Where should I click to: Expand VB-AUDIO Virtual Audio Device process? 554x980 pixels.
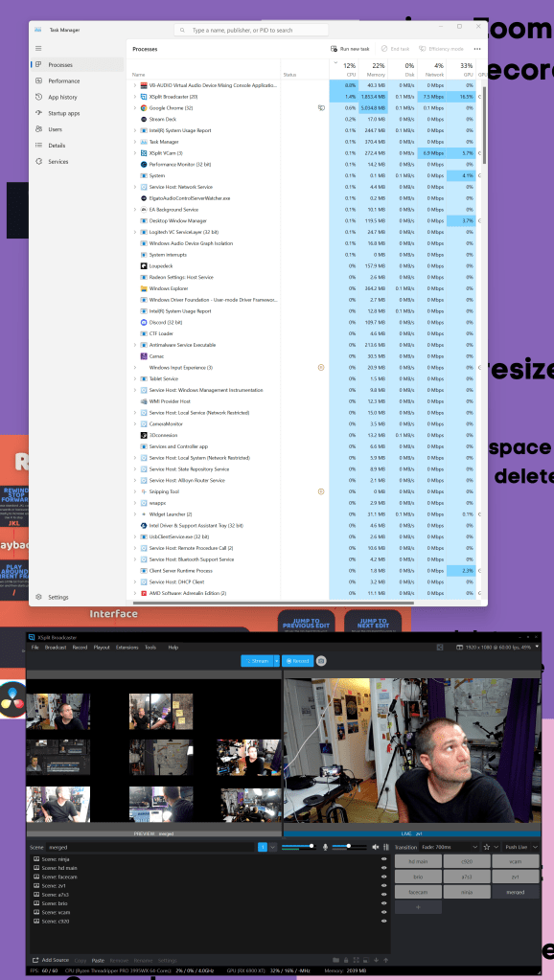coord(134,85)
